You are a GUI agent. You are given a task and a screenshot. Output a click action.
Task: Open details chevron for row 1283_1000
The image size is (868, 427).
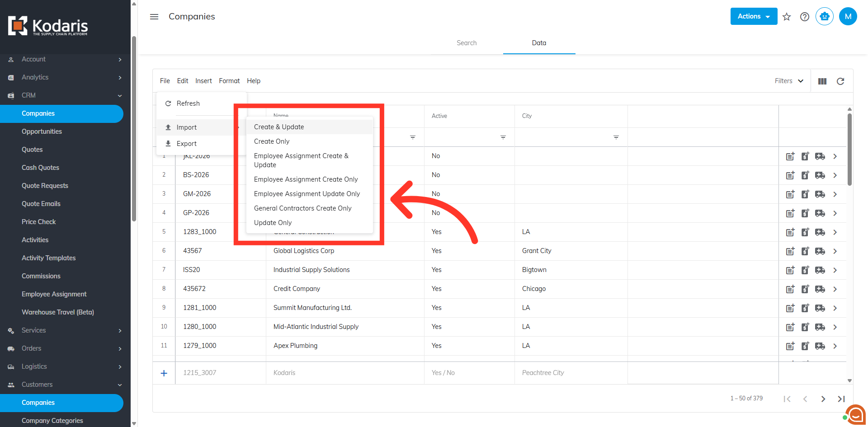[x=835, y=232]
